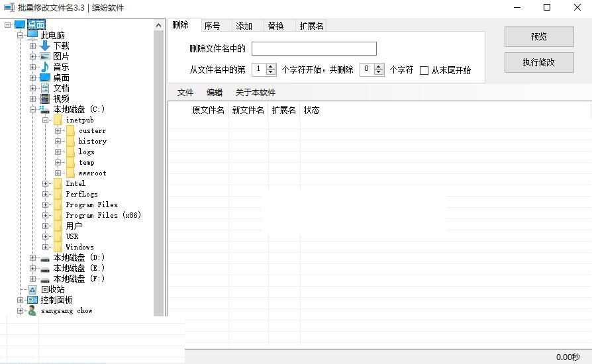Click the history folder icon
The height and width of the screenshot is (364, 592).
[x=70, y=142]
